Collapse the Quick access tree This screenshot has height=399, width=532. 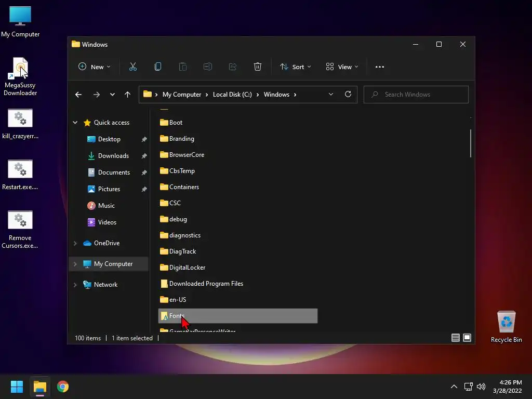pos(75,123)
